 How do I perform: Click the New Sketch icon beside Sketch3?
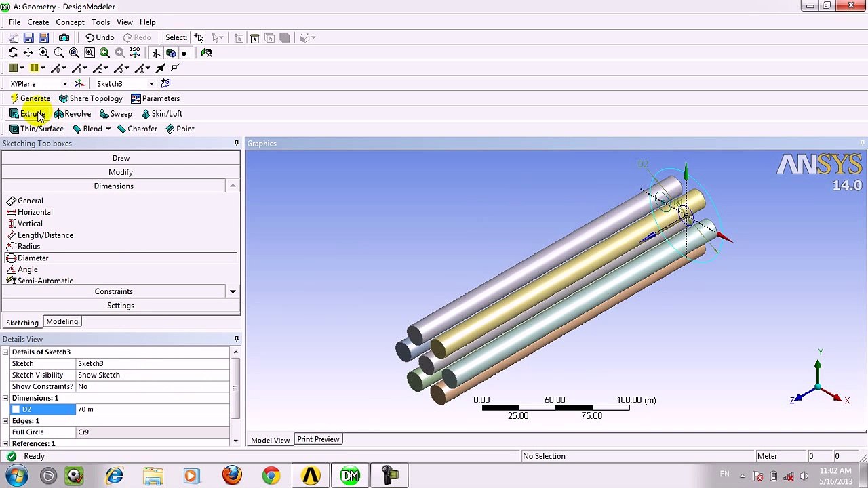coord(165,83)
